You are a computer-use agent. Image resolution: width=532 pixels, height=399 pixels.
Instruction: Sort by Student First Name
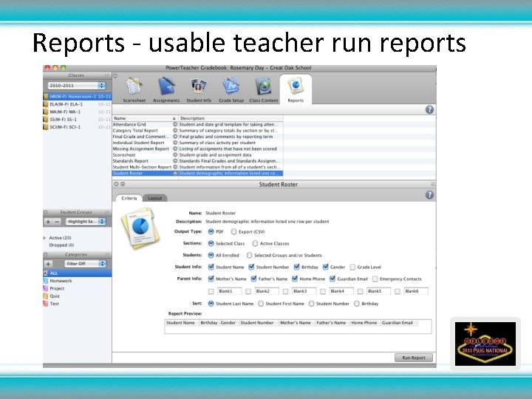click(261, 304)
